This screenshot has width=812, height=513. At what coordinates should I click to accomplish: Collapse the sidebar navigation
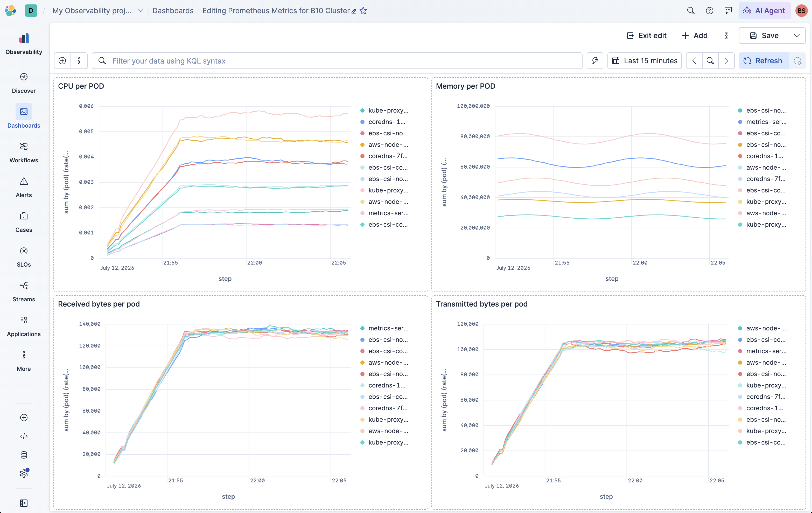click(24, 503)
